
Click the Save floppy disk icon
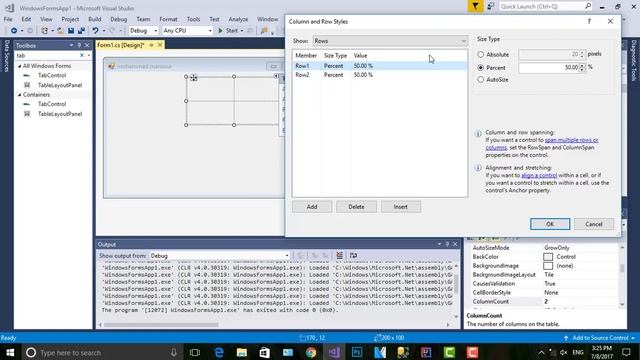click(x=71, y=31)
